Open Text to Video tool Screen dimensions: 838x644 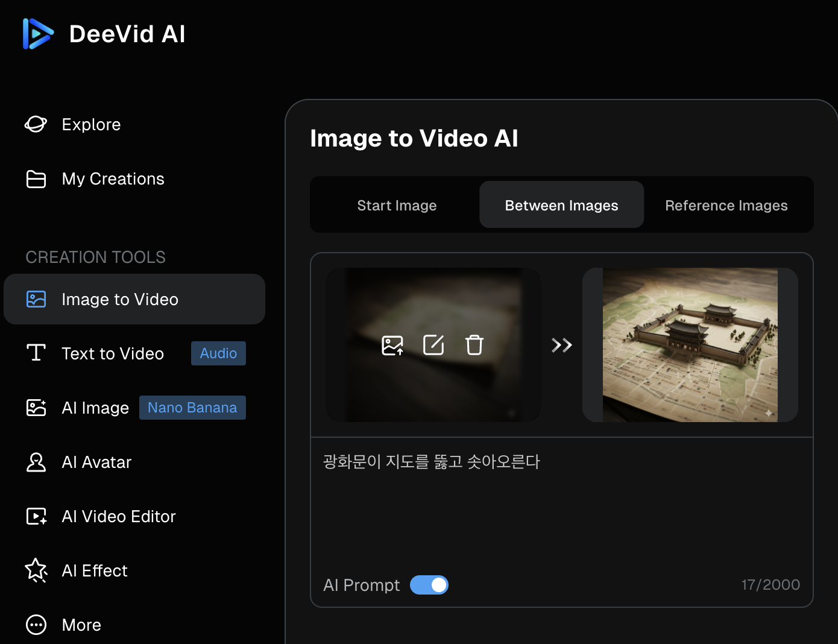[x=113, y=354]
